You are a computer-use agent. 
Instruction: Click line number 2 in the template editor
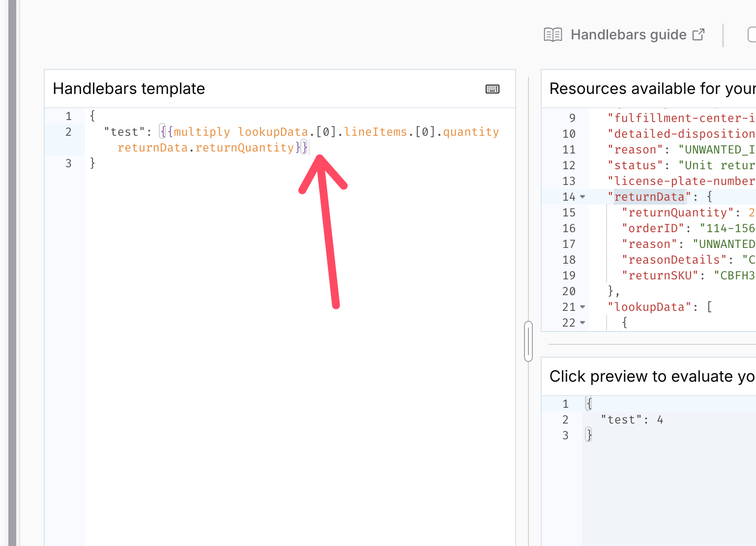(x=69, y=132)
